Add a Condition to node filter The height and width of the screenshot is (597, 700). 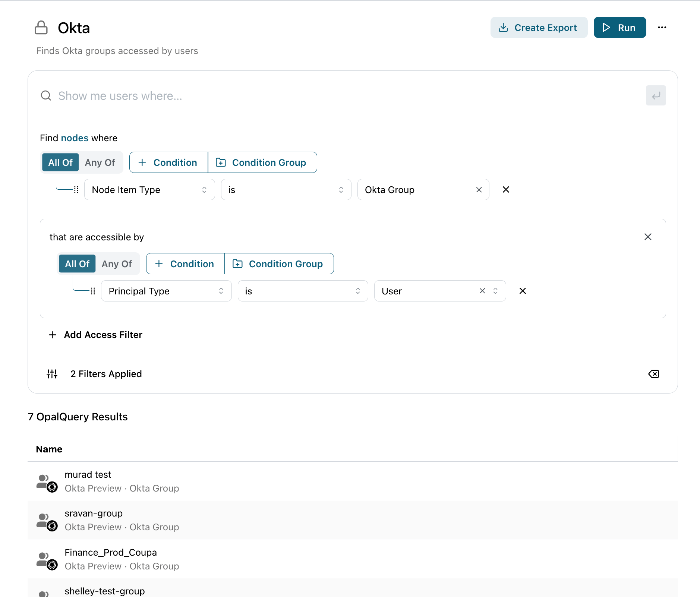(168, 162)
